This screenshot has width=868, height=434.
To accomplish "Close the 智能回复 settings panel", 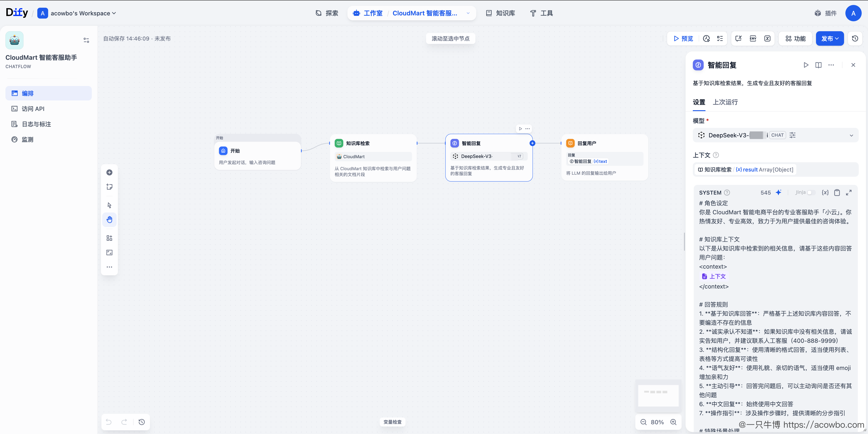I will (x=853, y=65).
